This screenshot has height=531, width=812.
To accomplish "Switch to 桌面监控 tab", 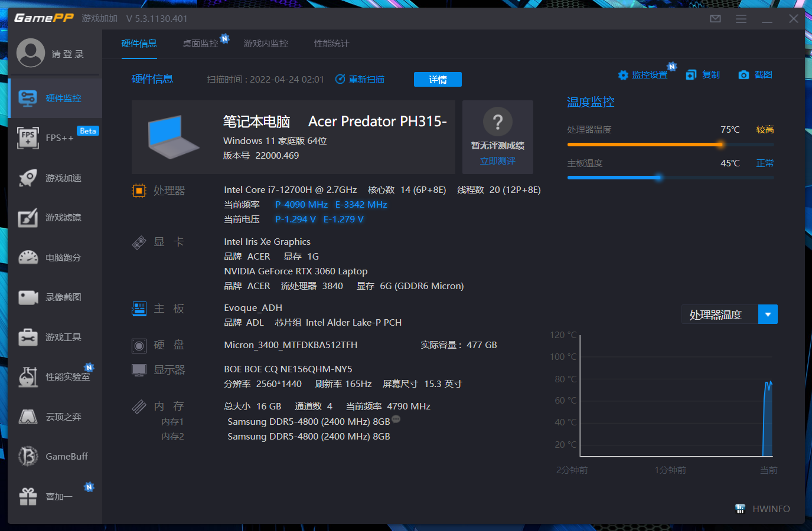I will click(x=200, y=44).
